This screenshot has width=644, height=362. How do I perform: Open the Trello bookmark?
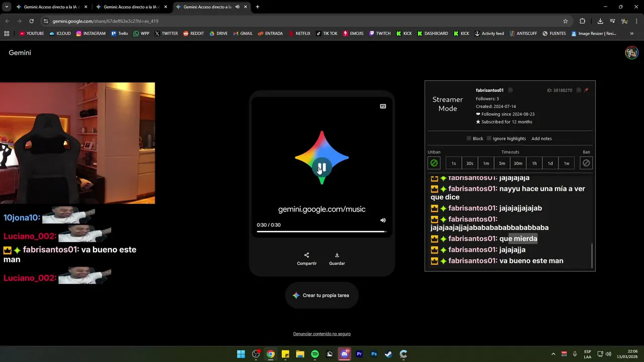click(x=120, y=34)
